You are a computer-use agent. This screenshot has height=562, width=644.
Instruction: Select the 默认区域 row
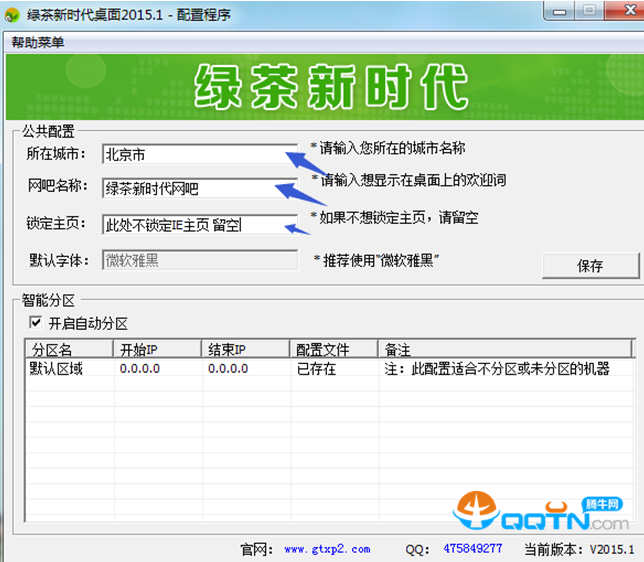point(330,369)
